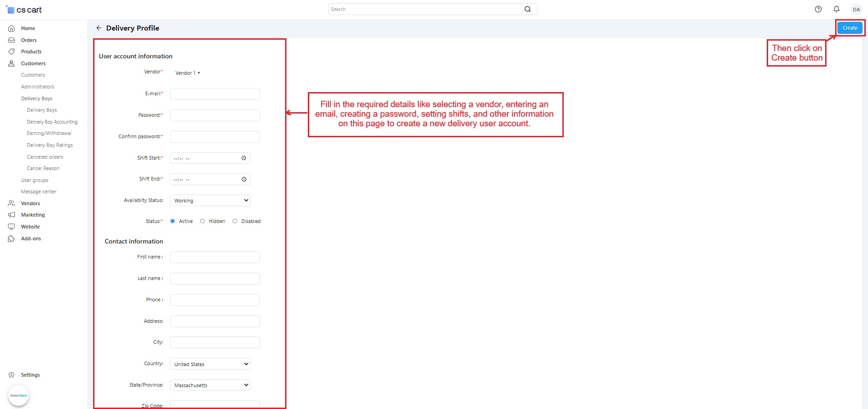Image resolution: width=868 pixels, height=409 pixels.
Task: Click the search magnifier icon
Action: pos(528,9)
